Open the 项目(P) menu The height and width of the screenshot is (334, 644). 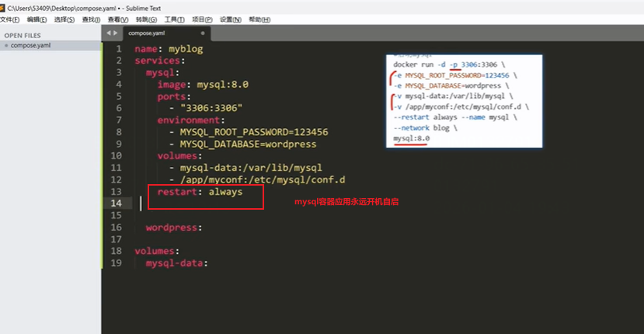[202, 19]
